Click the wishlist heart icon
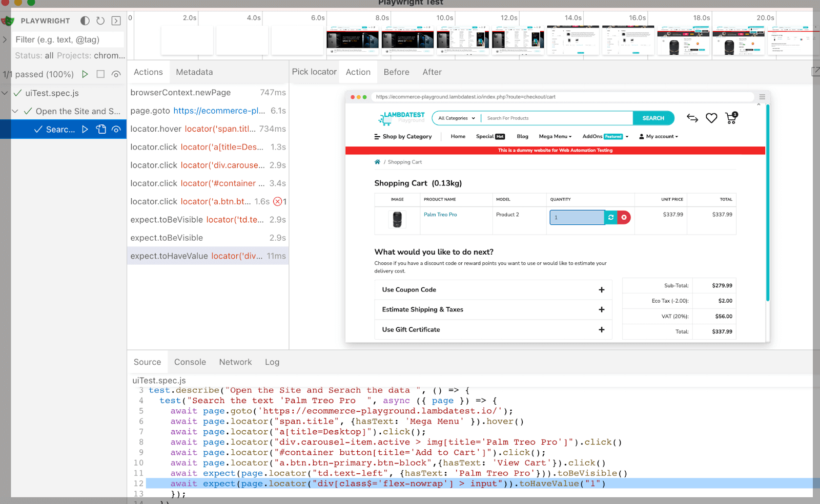Screen dimensions: 820x504 point(711,118)
